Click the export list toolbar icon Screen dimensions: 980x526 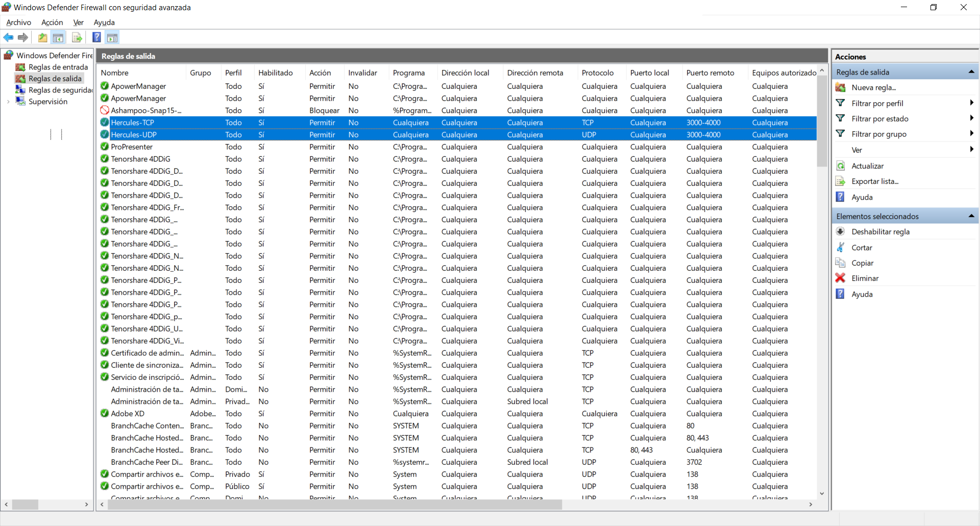[77, 37]
